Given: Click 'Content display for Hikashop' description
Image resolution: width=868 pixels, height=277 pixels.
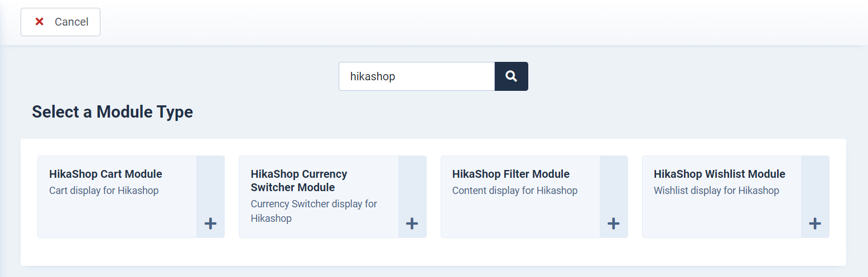Looking at the screenshot, I should (x=515, y=191).
